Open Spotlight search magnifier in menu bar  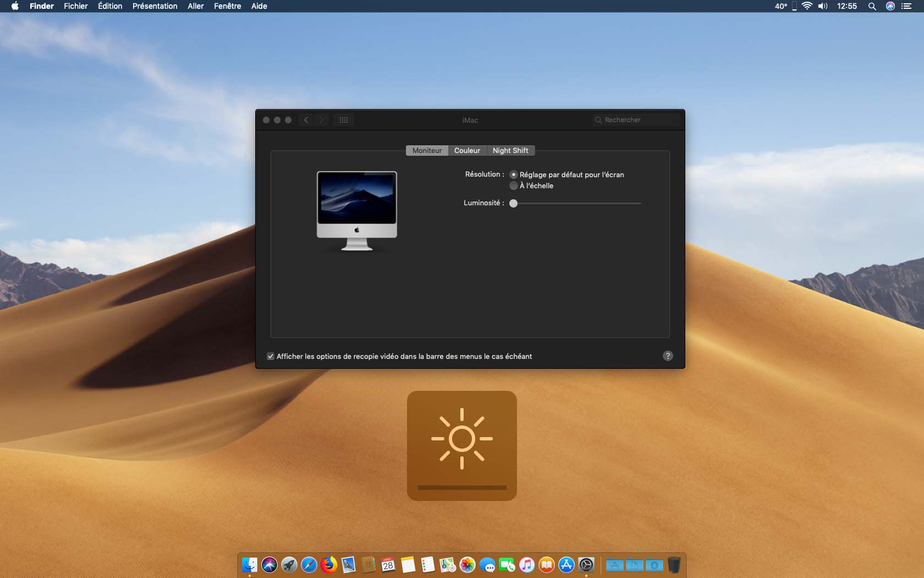872,6
